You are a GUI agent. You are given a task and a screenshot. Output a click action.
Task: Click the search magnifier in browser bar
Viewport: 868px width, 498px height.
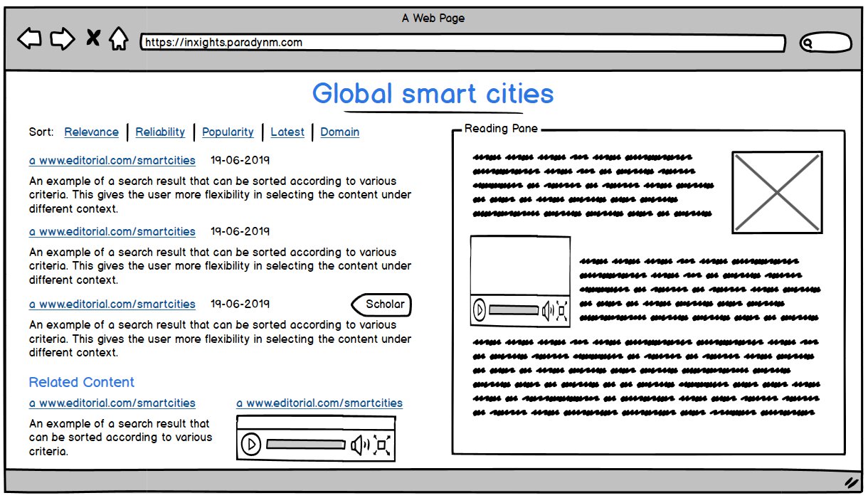pos(808,43)
